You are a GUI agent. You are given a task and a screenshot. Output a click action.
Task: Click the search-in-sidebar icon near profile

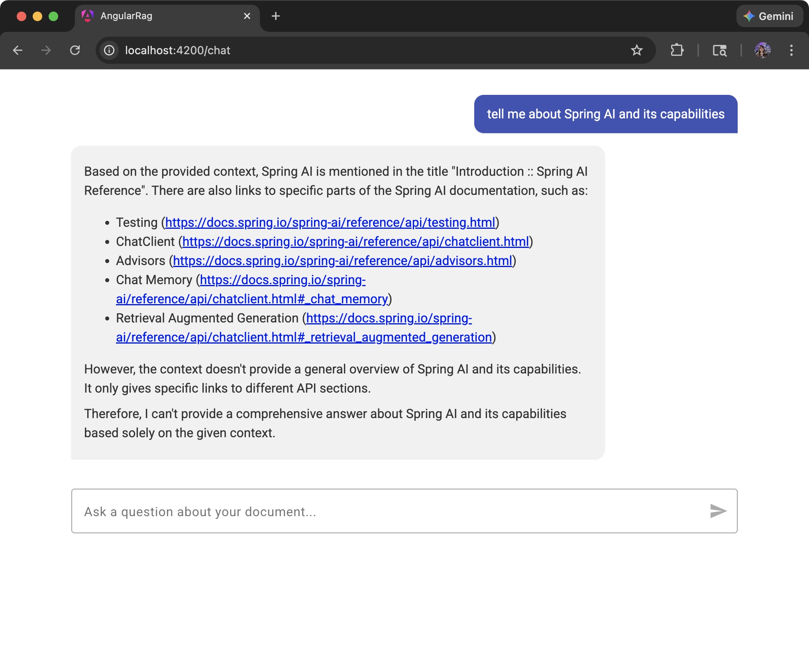coord(721,50)
